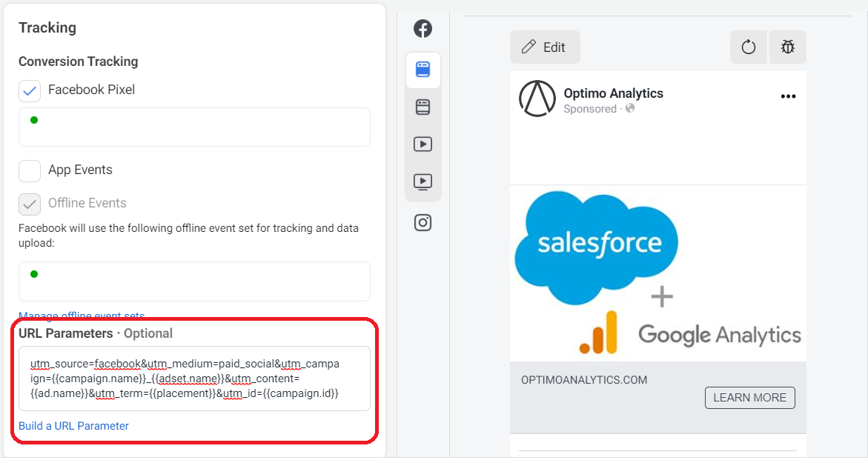Choose desktop news feed preview icon
Viewport: 868px width, 460px height.
point(423,107)
